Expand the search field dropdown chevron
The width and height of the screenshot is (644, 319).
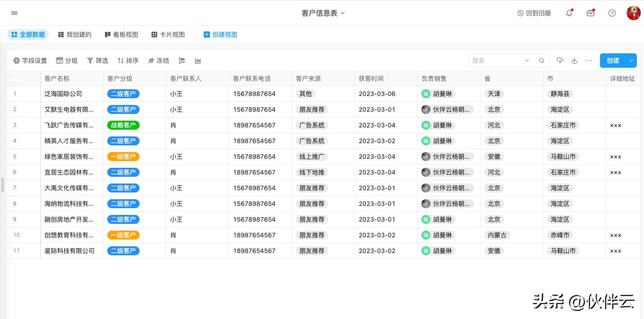tap(527, 61)
